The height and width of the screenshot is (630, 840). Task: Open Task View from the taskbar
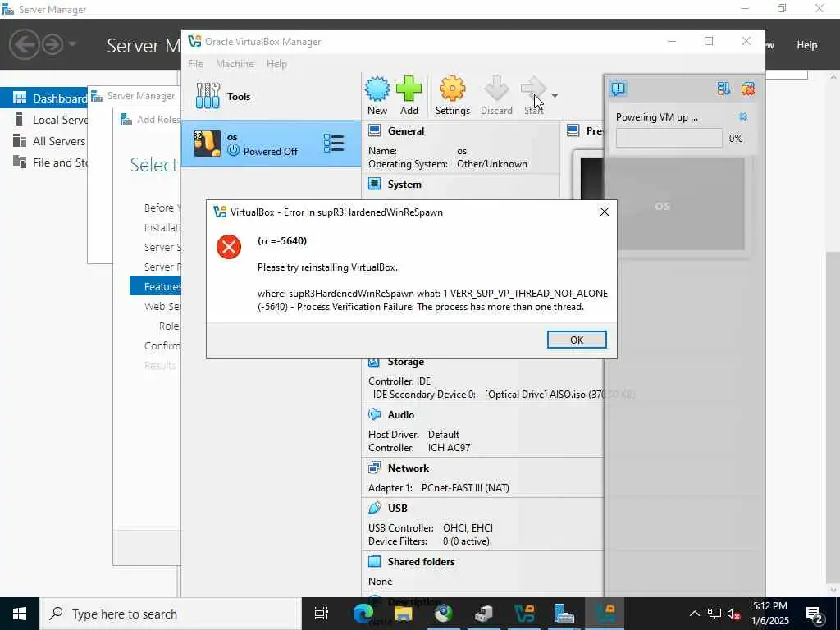322,614
